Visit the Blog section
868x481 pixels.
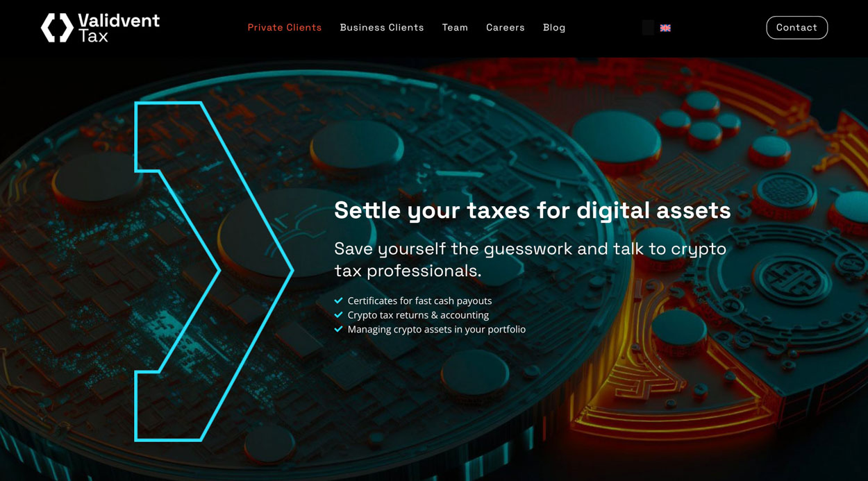[x=554, y=28]
